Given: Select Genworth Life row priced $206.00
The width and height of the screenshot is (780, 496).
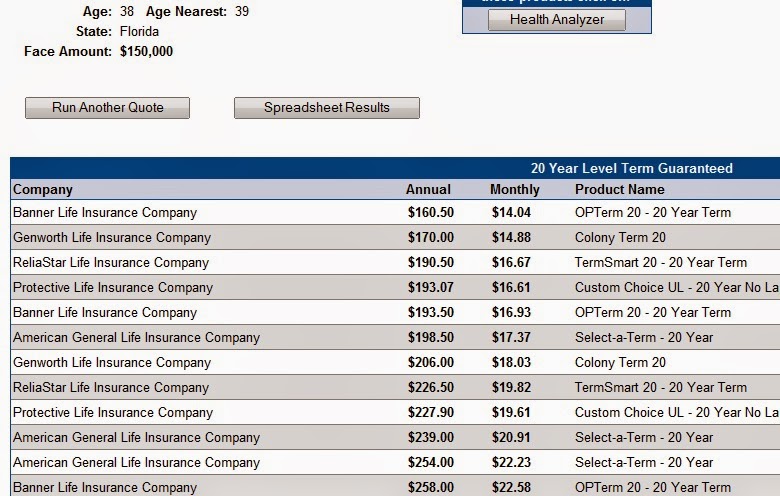Looking at the screenshot, I should click(x=395, y=362).
